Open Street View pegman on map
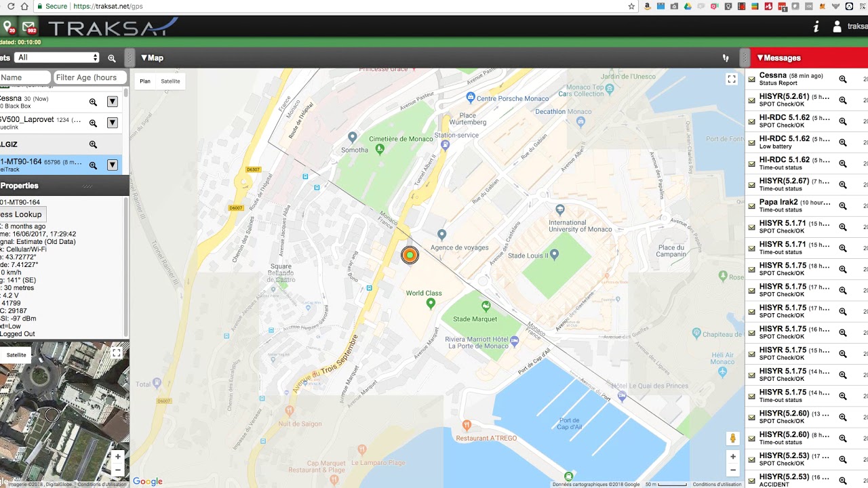868x488 pixels. coord(732,439)
